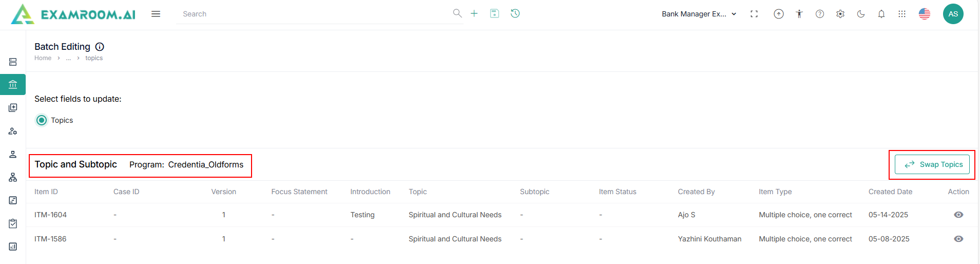Select the Topics radio button
Viewport: 980px width, 264px height.
(x=42, y=120)
